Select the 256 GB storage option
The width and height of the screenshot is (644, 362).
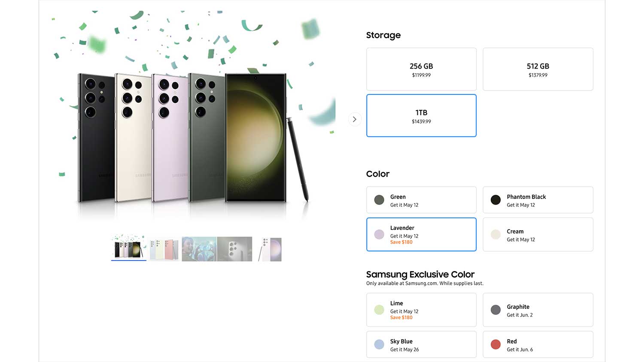421,69
